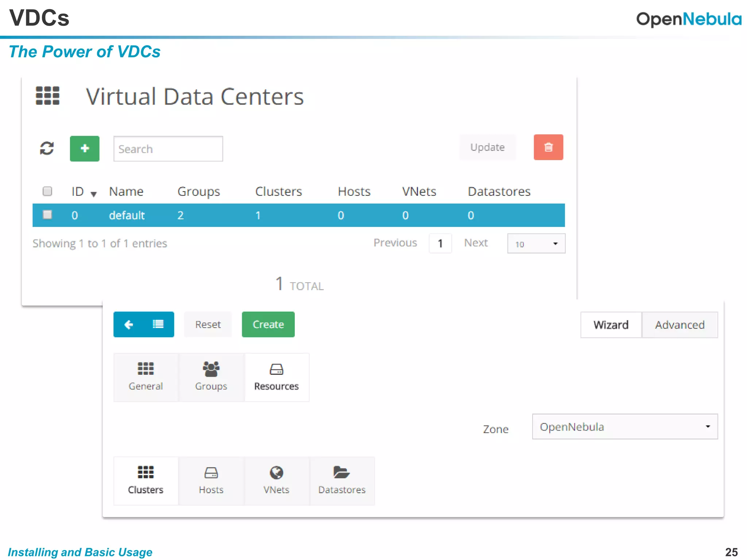Switch to Wizard mode
The image size is (747, 560).
(611, 325)
